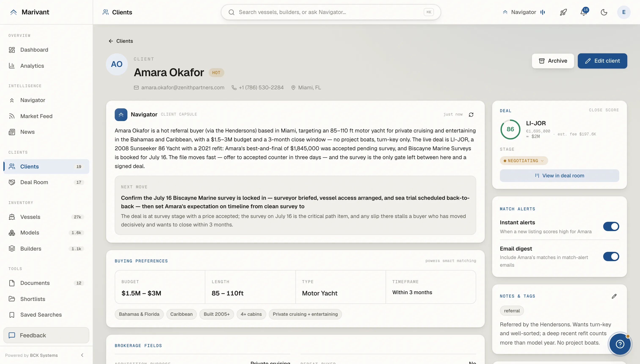The height and width of the screenshot is (364, 640).
Task: Go to Dashboard menu item
Action: pos(46,50)
